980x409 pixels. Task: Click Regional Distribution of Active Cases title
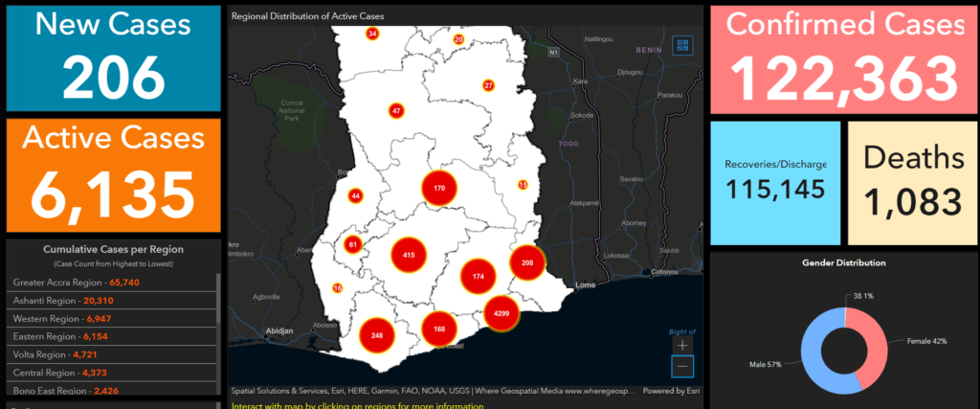click(307, 16)
